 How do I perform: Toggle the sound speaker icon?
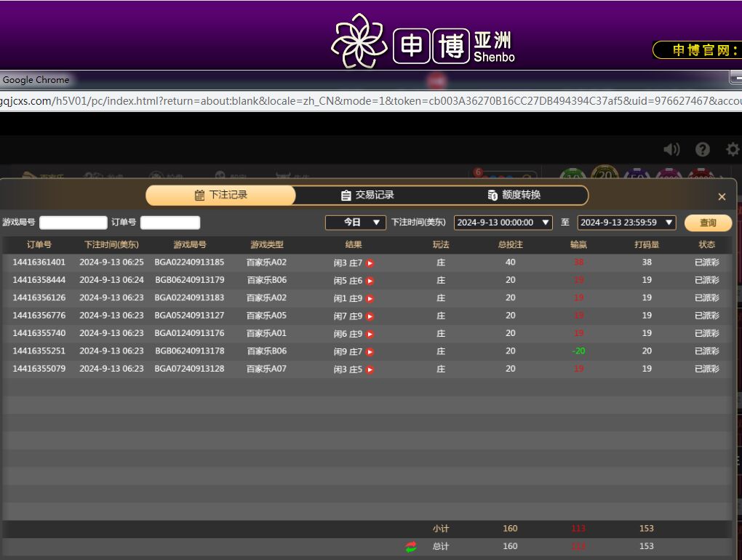671,149
